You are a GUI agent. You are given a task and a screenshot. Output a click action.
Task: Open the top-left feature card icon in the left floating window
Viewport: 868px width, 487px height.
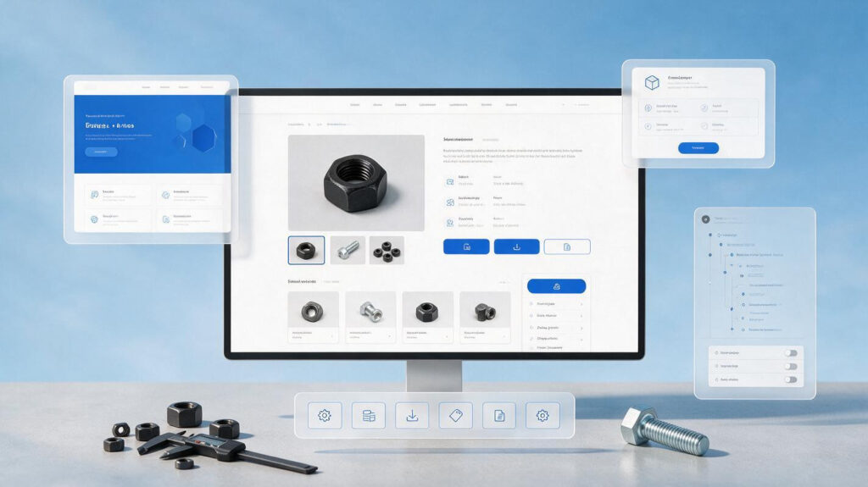pyautogui.click(x=95, y=195)
